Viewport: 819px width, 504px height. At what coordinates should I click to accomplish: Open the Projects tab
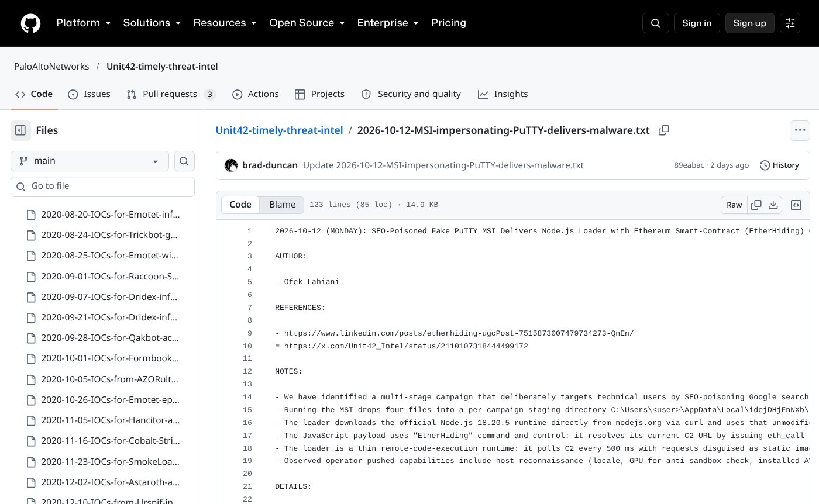point(319,94)
